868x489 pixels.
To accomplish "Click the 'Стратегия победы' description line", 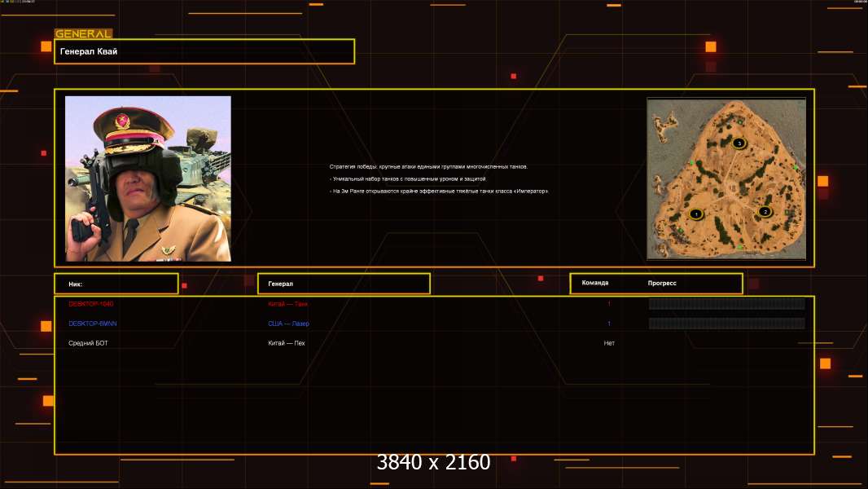I will pyautogui.click(x=428, y=167).
